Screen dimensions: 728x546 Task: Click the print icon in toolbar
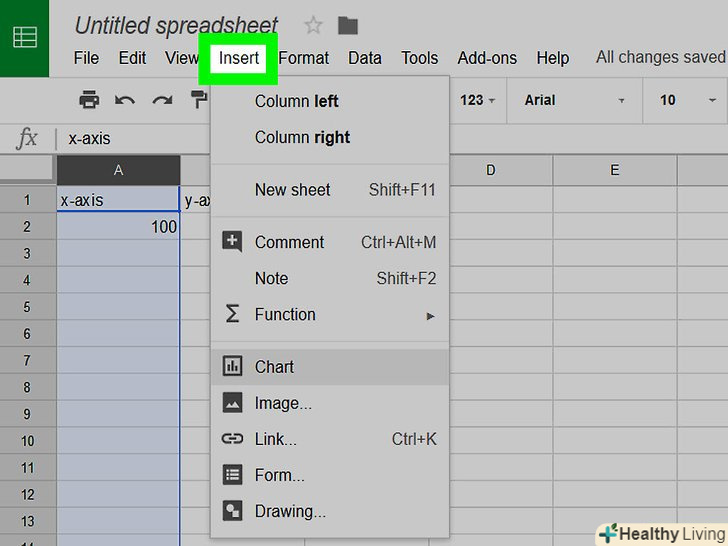pos(89,100)
